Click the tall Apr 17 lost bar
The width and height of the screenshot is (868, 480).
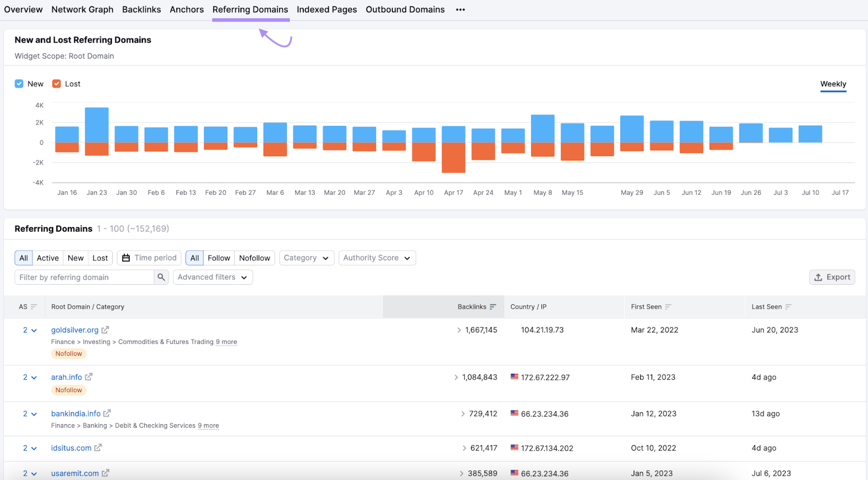tap(454, 157)
